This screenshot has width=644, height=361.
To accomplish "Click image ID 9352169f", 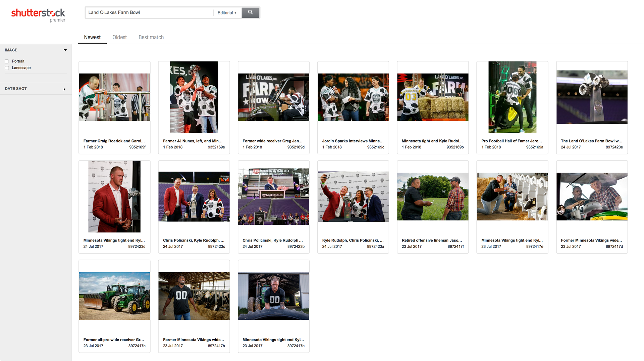I will (x=137, y=147).
